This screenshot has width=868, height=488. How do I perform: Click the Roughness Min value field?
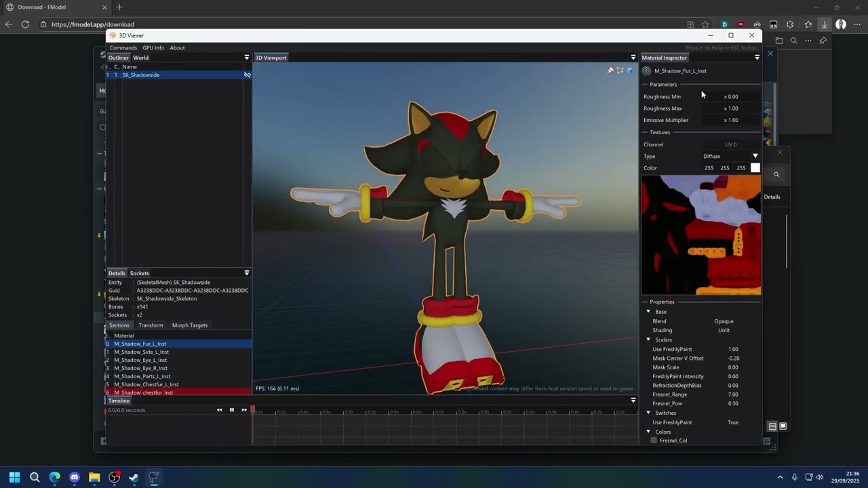(x=731, y=96)
